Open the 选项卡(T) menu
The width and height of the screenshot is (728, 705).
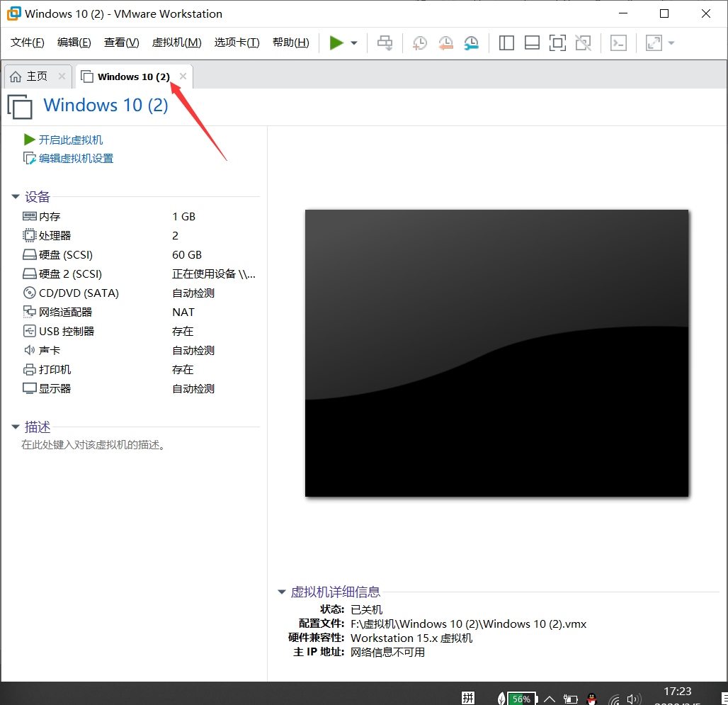coord(237,43)
